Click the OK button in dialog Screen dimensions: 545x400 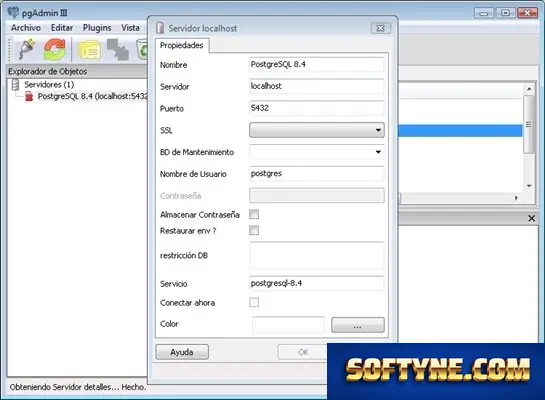click(302, 352)
